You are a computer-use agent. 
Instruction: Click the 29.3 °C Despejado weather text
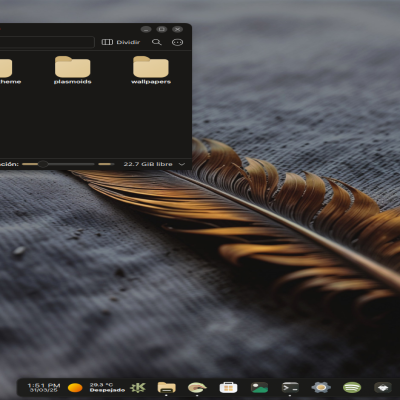[x=107, y=387]
